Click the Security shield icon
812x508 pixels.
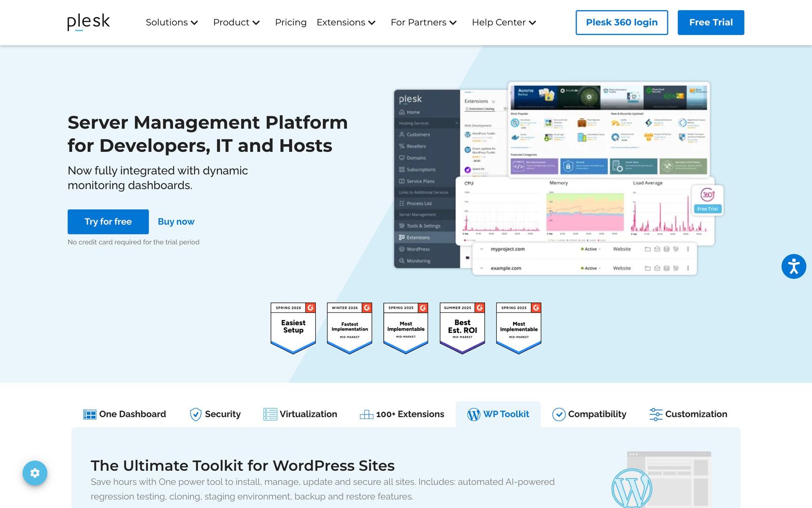click(x=195, y=415)
